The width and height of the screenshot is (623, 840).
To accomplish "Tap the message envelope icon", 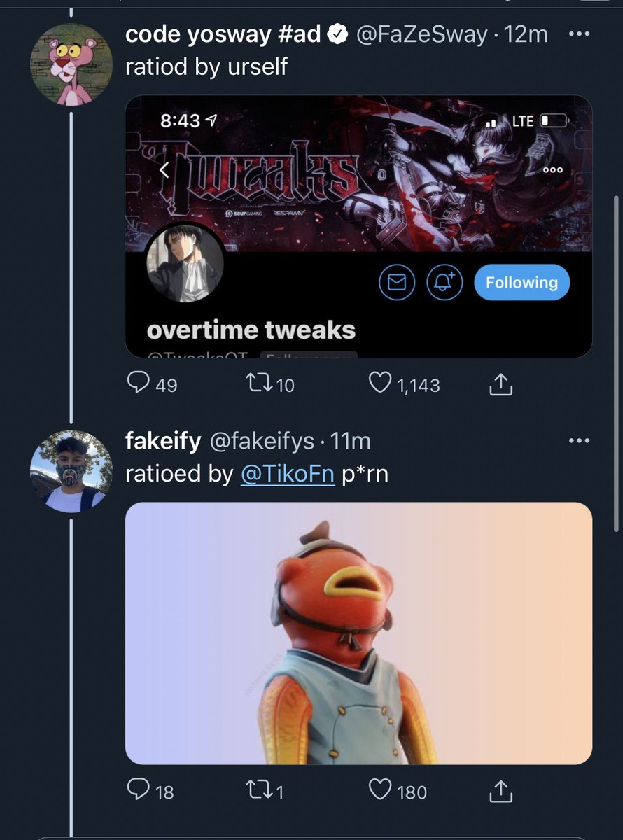I will (x=397, y=283).
